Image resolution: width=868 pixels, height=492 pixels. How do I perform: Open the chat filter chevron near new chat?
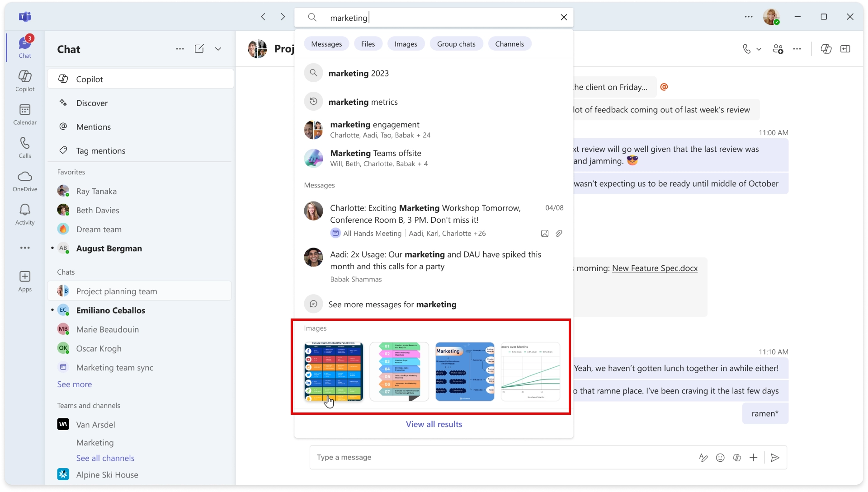click(218, 49)
